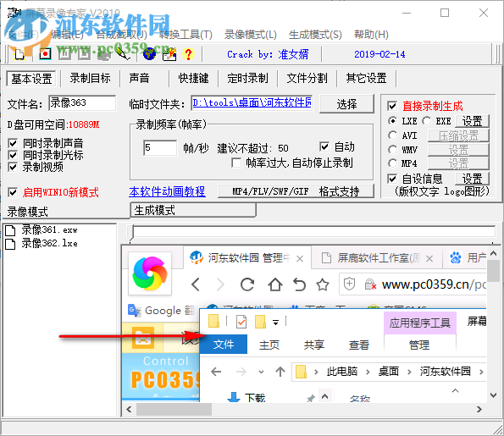Click the 选择 folder button

[x=346, y=104]
